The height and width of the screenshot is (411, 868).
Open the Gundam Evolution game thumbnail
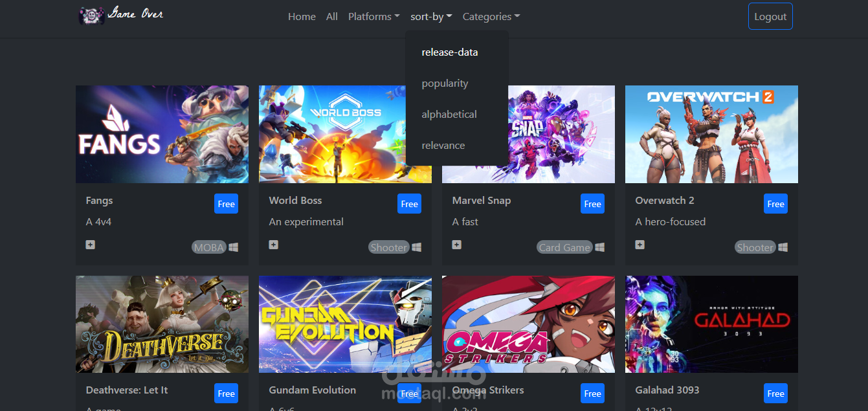[x=345, y=324]
